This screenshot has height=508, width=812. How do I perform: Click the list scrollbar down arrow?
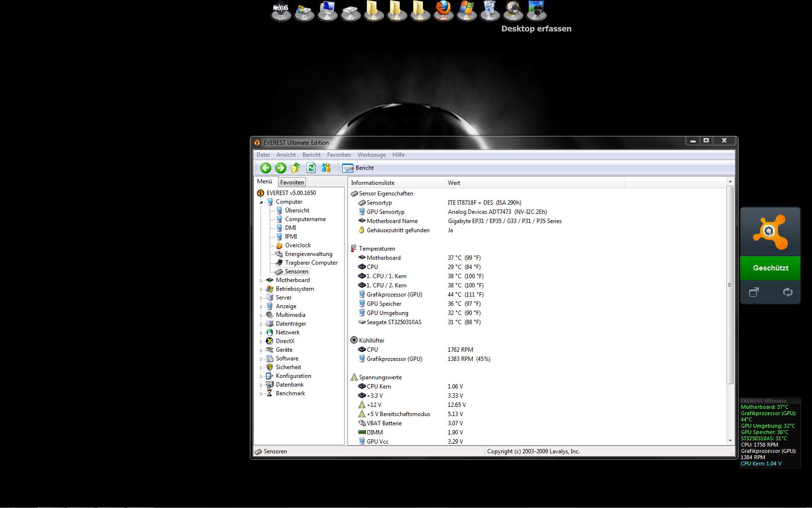tap(730, 441)
